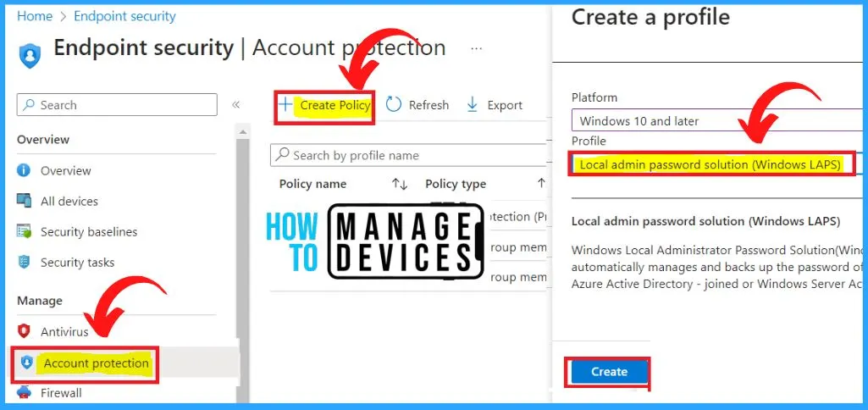
Task: Click the Firewall icon
Action: click(24, 393)
